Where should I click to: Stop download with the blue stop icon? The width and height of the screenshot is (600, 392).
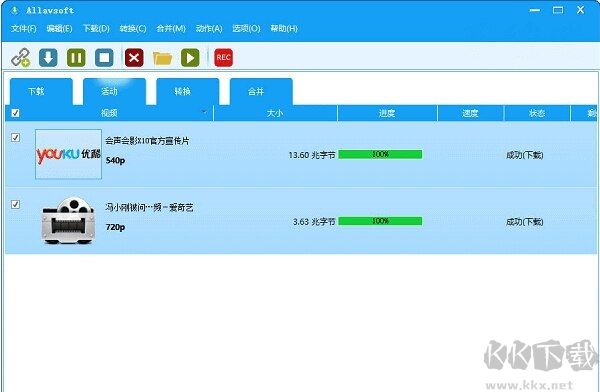point(104,58)
